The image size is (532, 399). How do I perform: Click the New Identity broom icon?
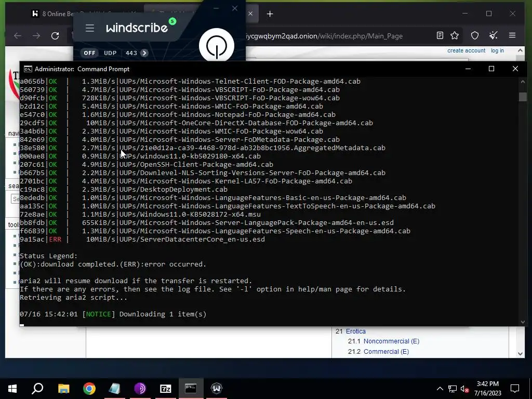tap(494, 35)
